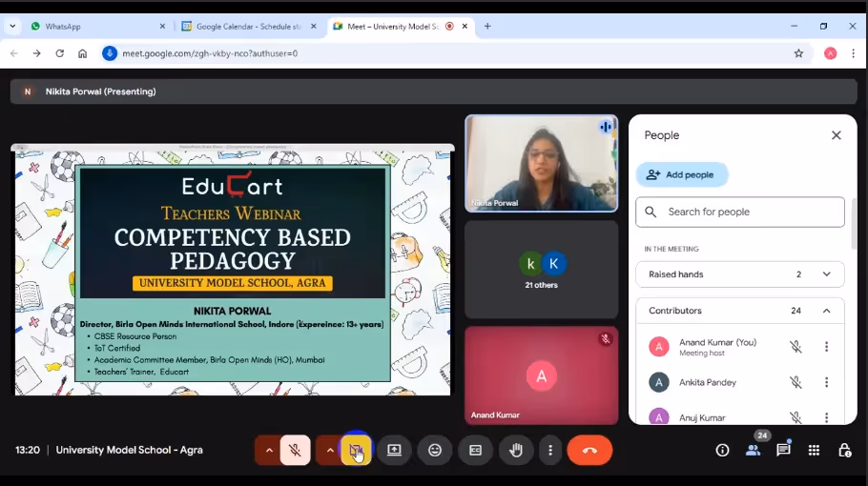Open the 21 others participants tile

[x=542, y=270]
